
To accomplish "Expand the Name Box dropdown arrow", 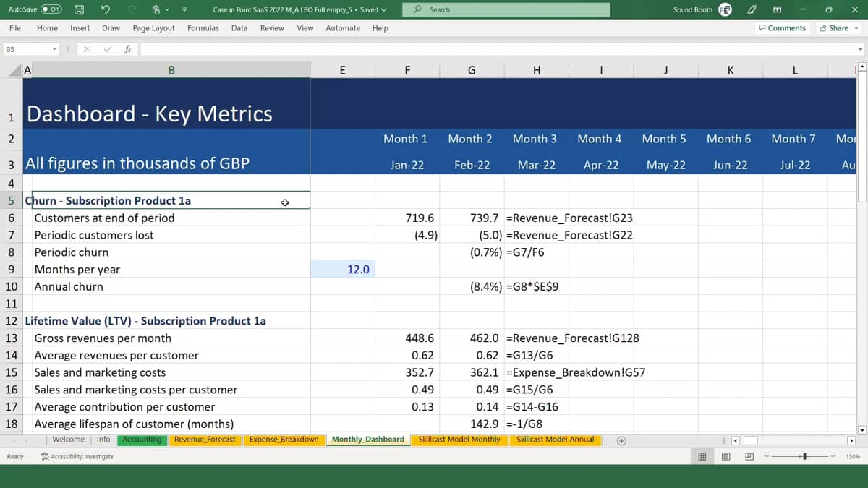I will tap(54, 49).
